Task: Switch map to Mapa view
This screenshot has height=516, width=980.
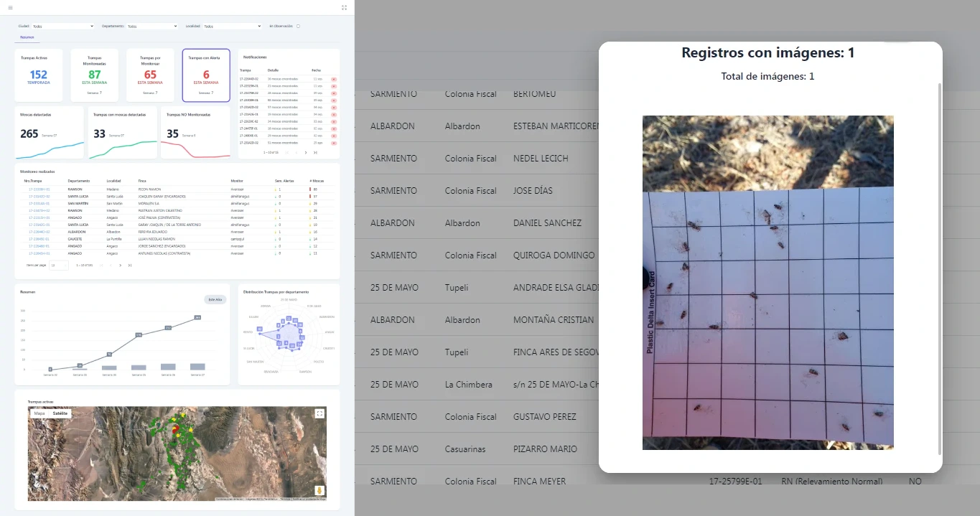Action: pos(39,413)
